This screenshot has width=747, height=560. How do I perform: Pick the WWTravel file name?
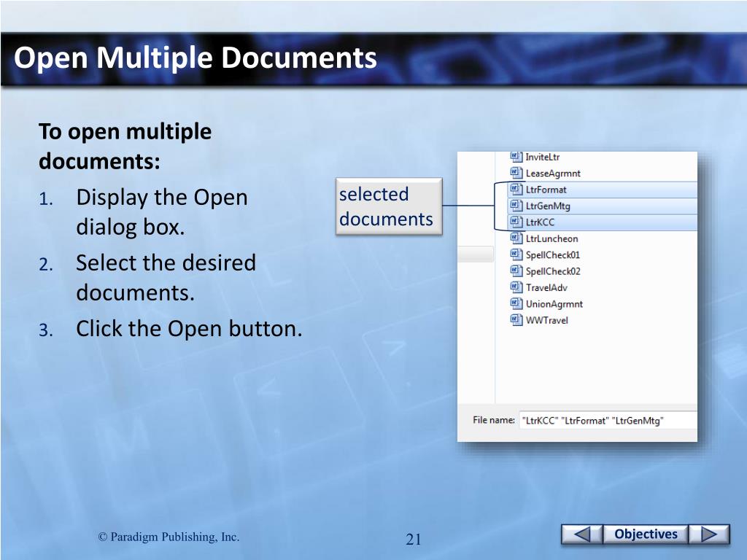point(547,321)
